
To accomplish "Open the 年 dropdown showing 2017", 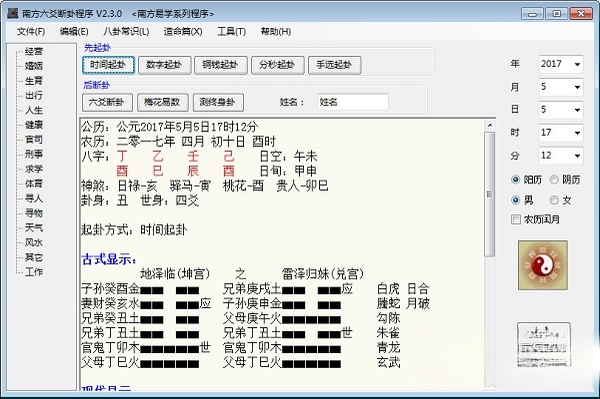I will click(x=561, y=64).
